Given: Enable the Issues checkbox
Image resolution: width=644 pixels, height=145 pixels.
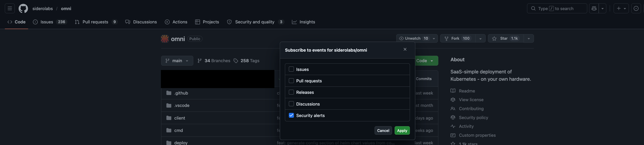Looking at the screenshot, I should [291, 69].
